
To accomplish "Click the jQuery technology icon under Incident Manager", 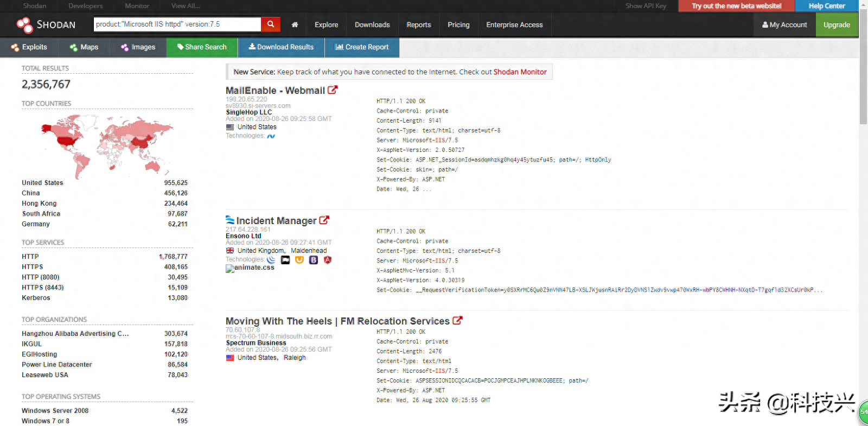I will pos(271,260).
